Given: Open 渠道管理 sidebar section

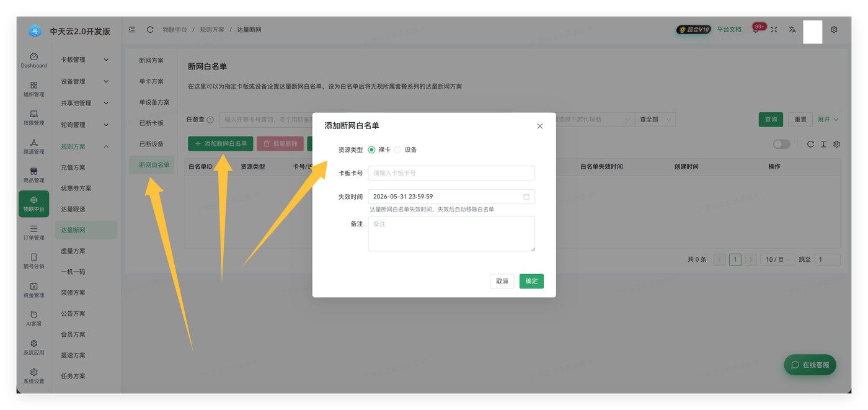Looking at the screenshot, I should pyautogui.click(x=33, y=146).
